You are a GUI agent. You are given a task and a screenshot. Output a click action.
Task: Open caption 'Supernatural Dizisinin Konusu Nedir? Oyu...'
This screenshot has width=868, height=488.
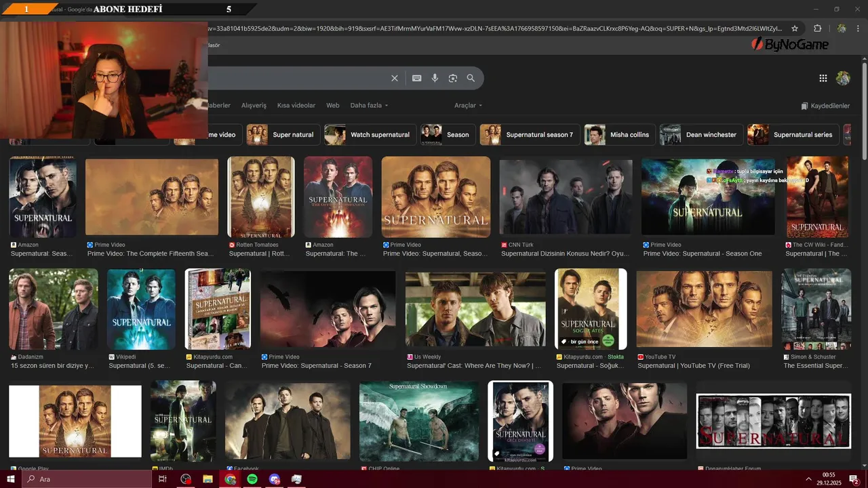(565, 253)
